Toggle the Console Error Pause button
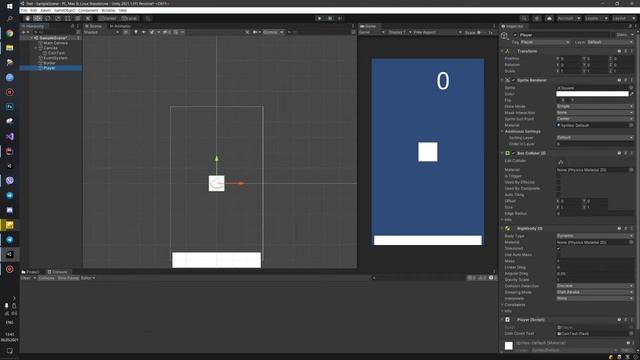The image size is (640, 360). click(x=68, y=278)
